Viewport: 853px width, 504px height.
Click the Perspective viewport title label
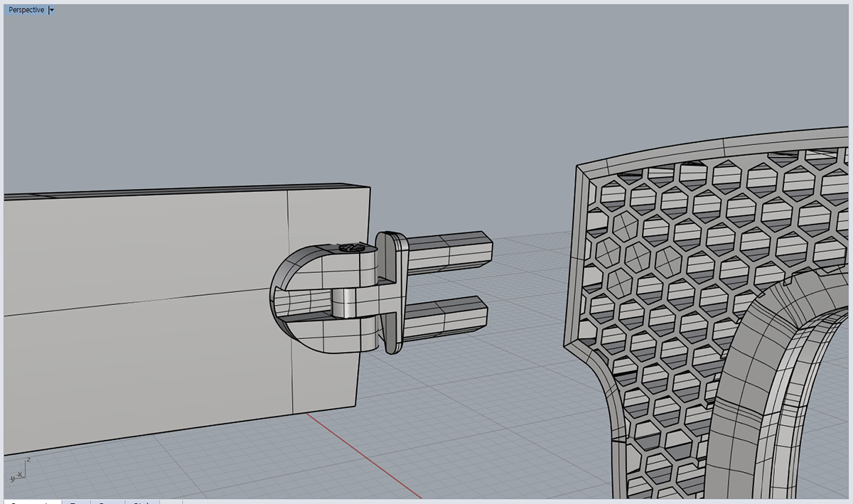click(26, 10)
